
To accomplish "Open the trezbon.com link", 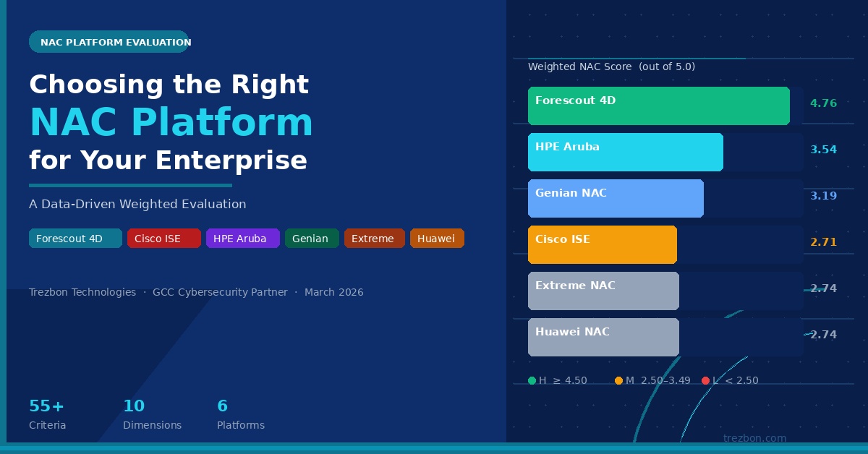I will [x=754, y=438].
